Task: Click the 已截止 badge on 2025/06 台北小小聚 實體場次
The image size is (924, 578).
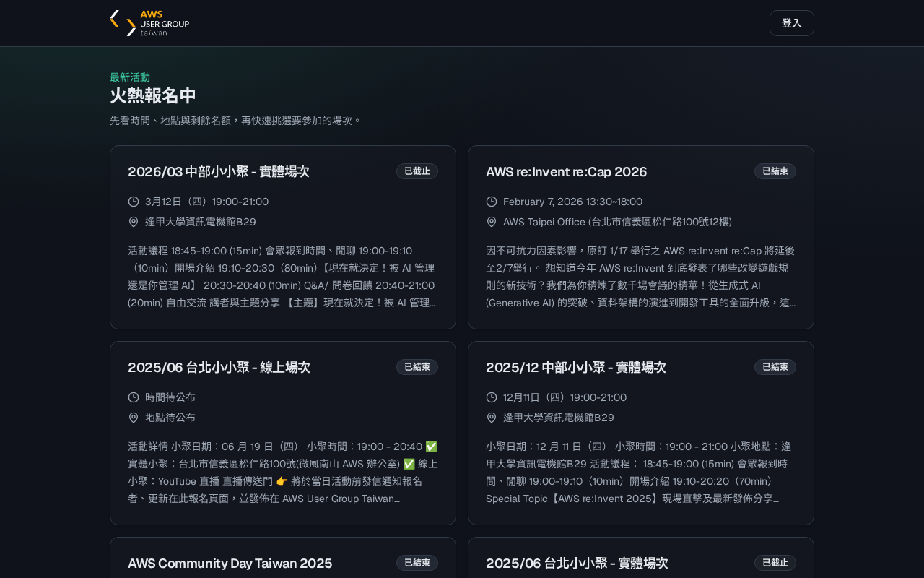Action: point(775,563)
